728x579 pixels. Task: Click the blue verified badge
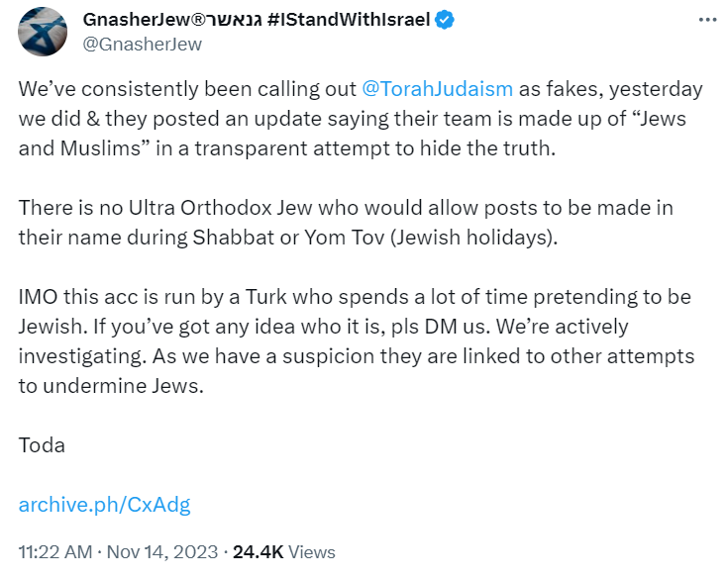[x=446, y=20]
